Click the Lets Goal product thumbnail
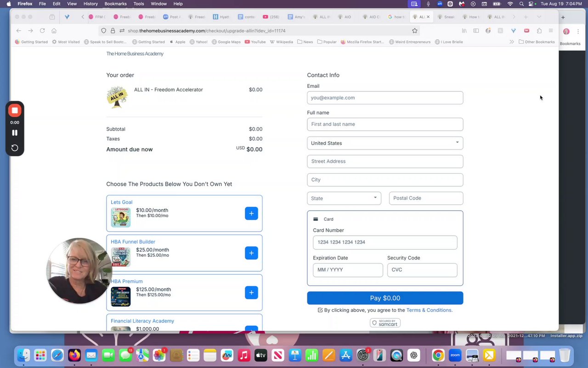Screen dimensions: 588x368 tap(120, 217)
